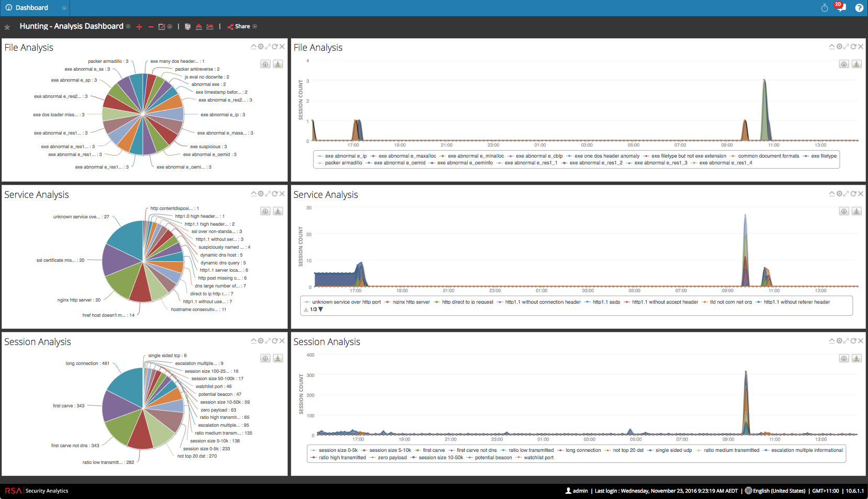
Task: Open the Dashboard main menu tab
Action: pyautogui.click(x=31, y=8)
